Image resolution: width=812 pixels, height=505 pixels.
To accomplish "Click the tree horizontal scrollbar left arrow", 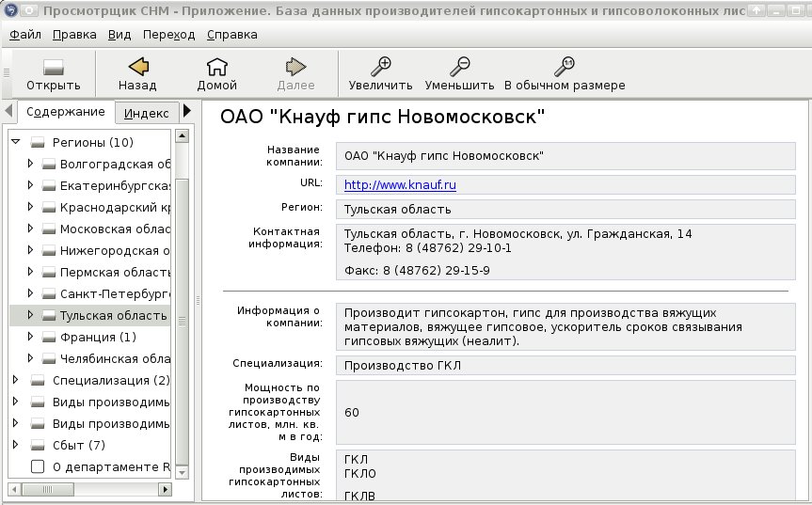I will click(14, 489).
